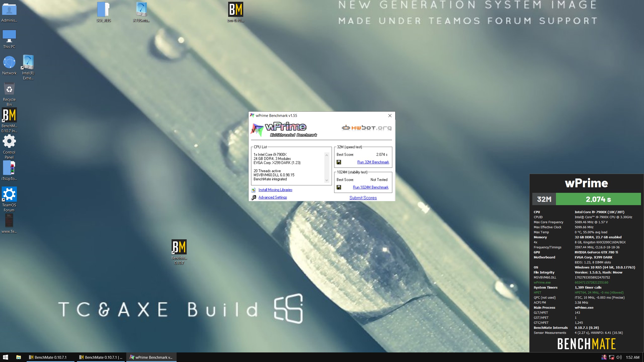Open bm-0.10 file on desktop
The width and height of the screenshot is (644, 362).
pos(236,12)
